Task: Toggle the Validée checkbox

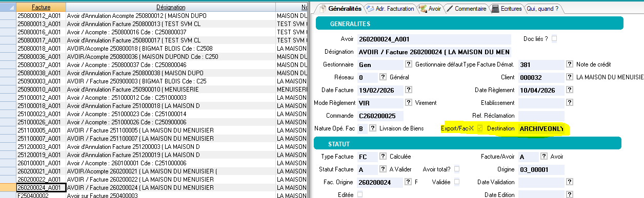Action: tap(457, 182)
